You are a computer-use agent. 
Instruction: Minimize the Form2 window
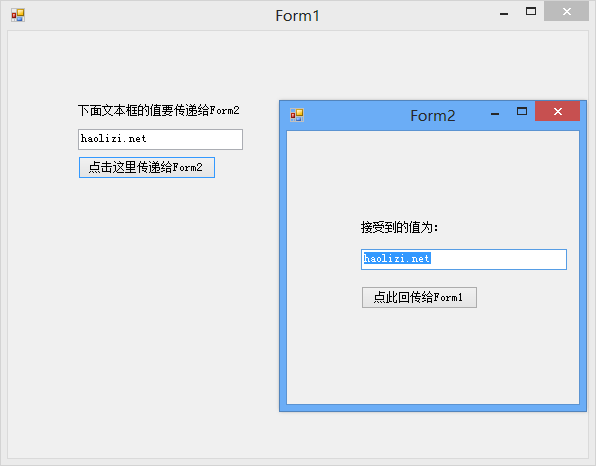point(495,114)
